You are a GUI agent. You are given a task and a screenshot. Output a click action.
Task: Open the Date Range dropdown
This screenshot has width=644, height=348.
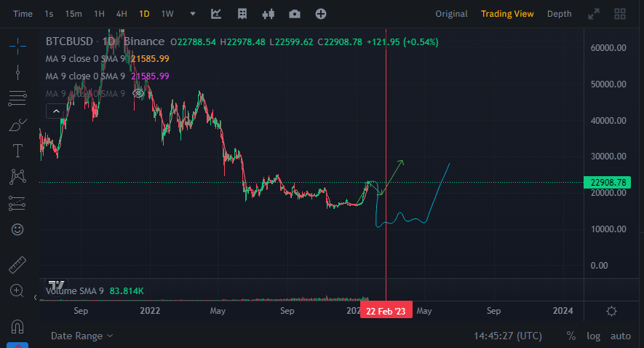click(82, 336)
